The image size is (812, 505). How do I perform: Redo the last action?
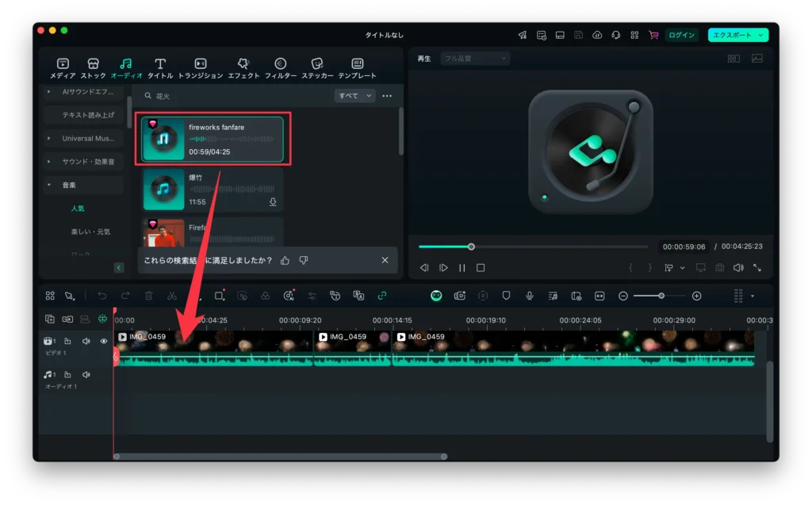(x=125, y=296)
